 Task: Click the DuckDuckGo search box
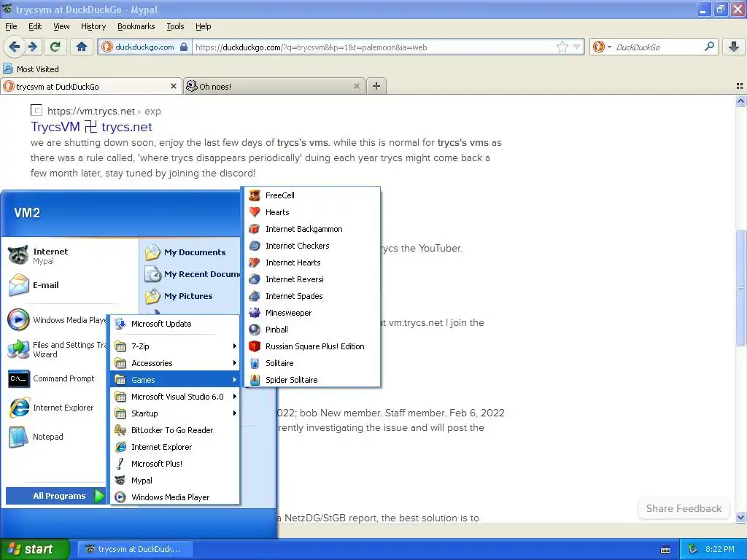pyautogui.click(x=658, y=47)
